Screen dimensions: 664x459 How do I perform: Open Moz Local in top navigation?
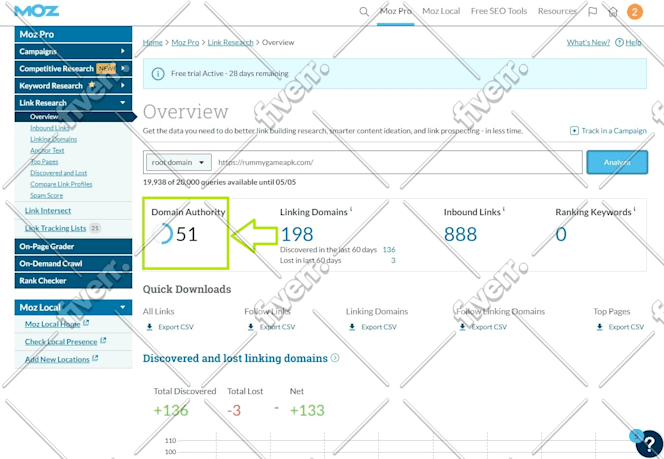point(441,11)
